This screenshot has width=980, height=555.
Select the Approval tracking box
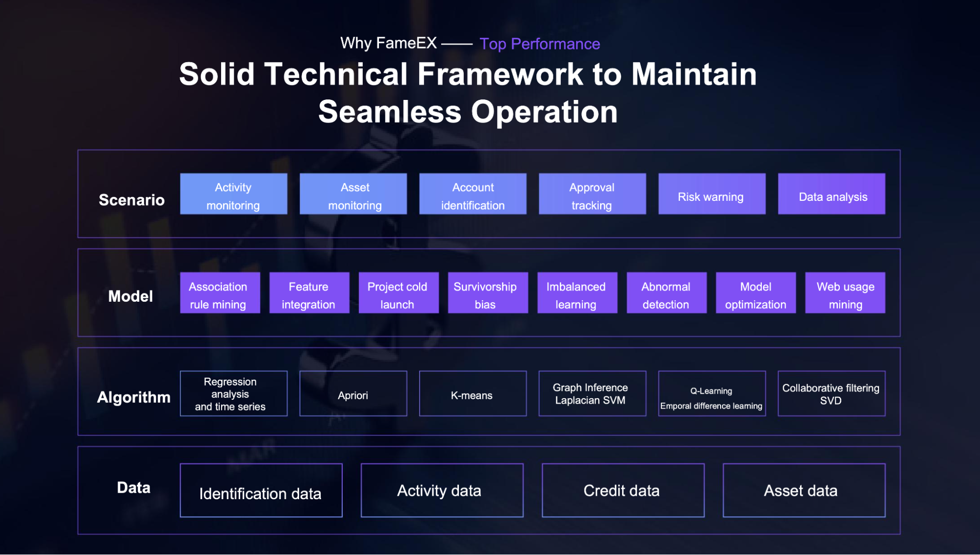coord(592,193)
